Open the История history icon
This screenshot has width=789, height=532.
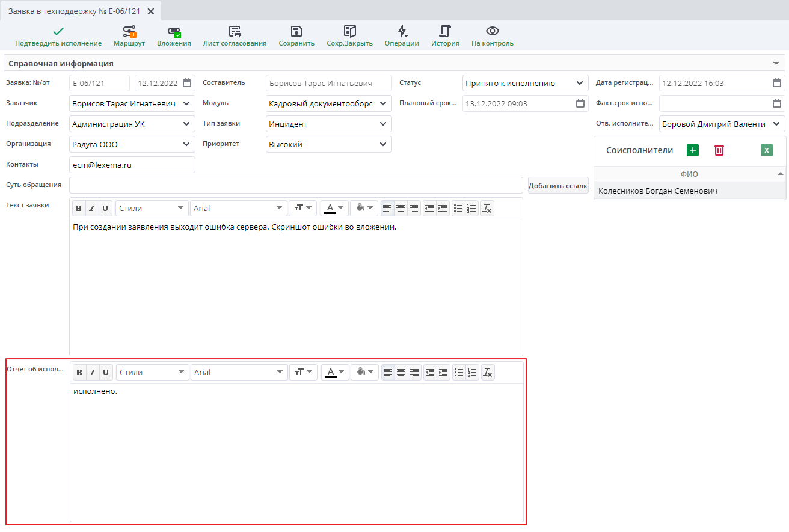445,31
